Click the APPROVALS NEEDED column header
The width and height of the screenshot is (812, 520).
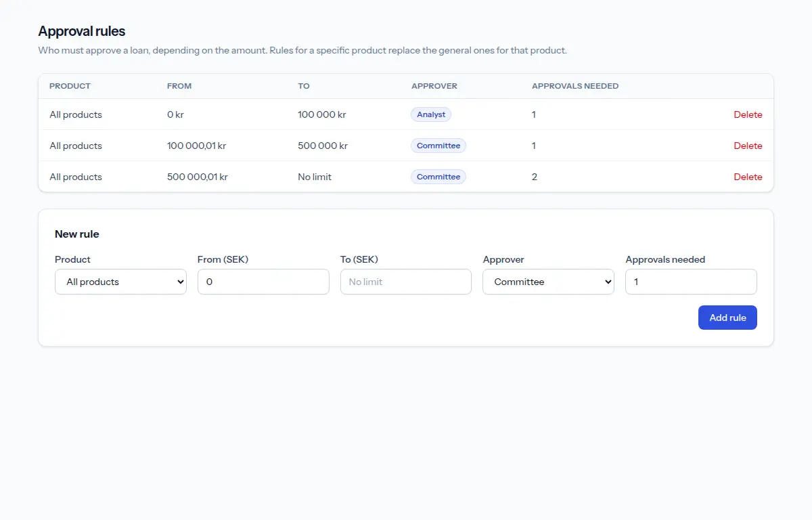pyautogui.click(x=575, y=86)
